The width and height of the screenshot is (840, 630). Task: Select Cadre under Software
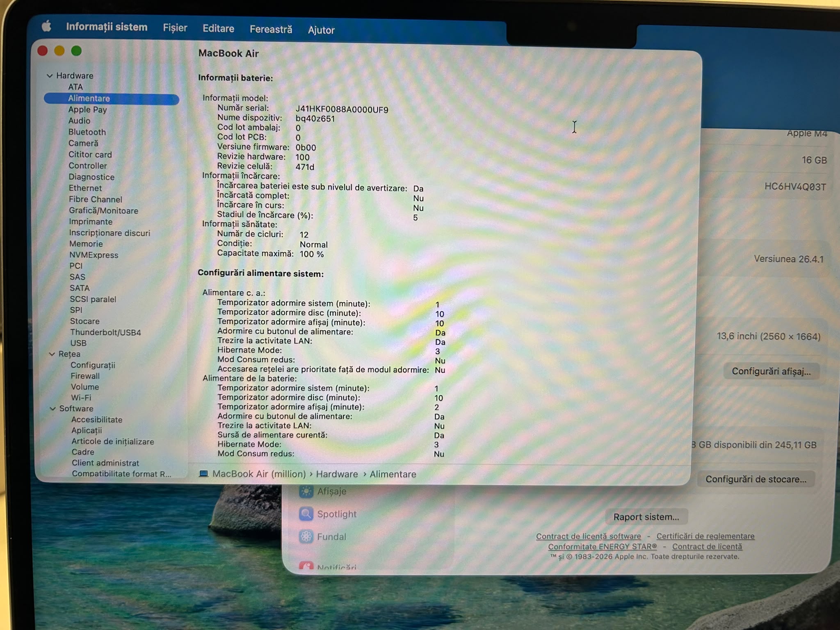(83, 452)
